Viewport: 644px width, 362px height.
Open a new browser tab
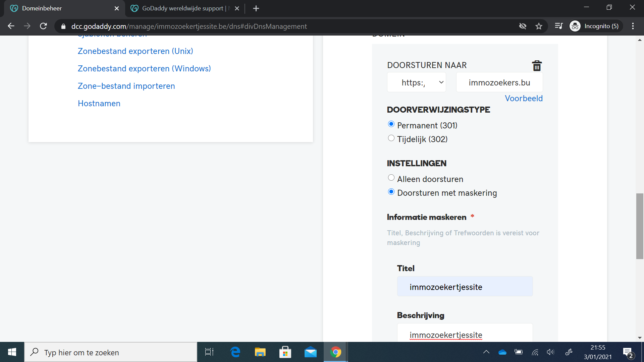click(x=256, y=8)
